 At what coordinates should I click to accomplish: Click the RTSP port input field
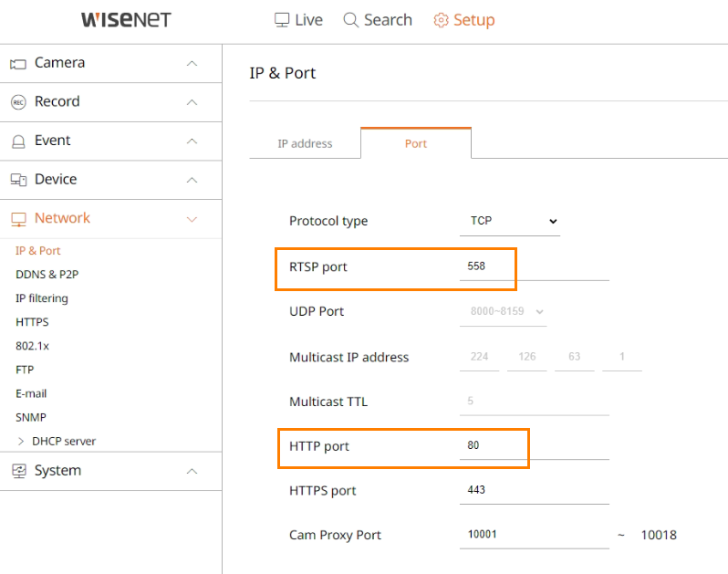[535, 266]
